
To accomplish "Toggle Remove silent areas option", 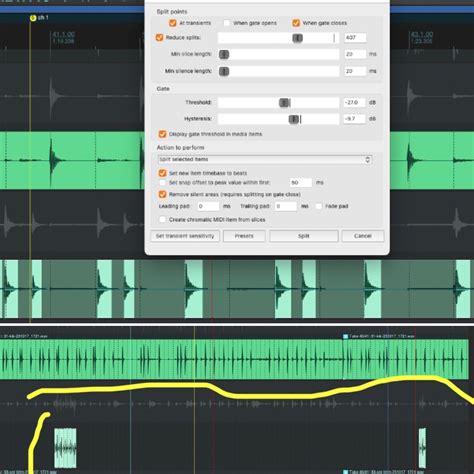I will (x=162, y=194).
